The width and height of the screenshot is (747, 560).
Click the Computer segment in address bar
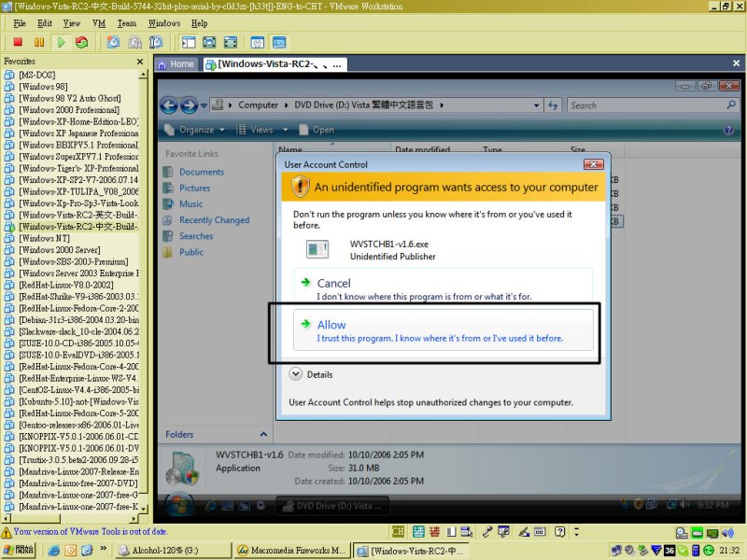point(258,105)
